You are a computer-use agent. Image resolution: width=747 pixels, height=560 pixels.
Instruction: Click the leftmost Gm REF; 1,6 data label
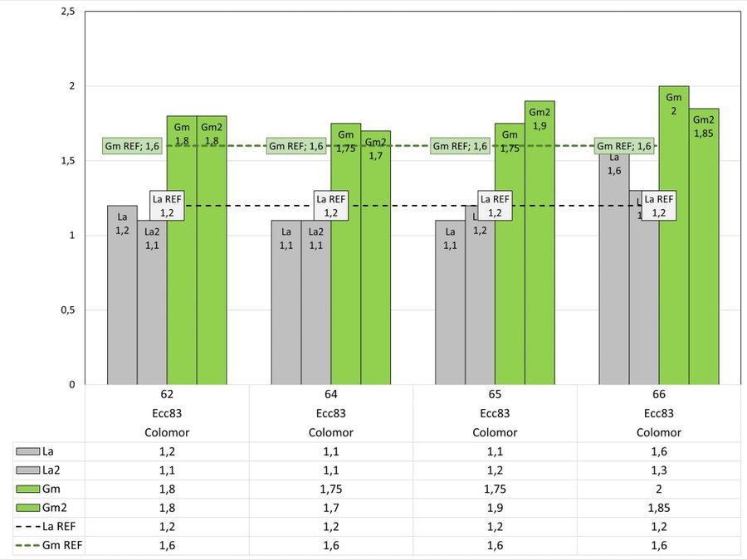[x=133, y=146]
